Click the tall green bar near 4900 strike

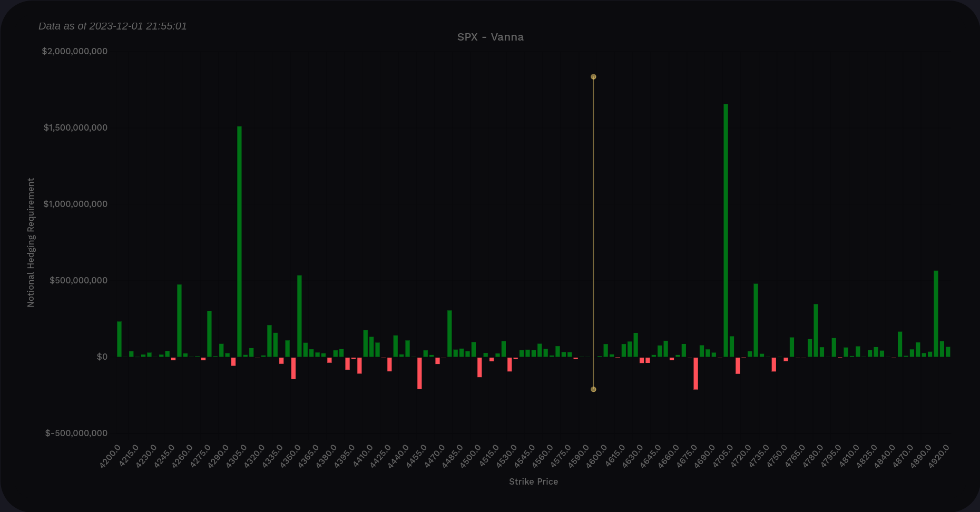pyautogui.click(x=936, y=313)
